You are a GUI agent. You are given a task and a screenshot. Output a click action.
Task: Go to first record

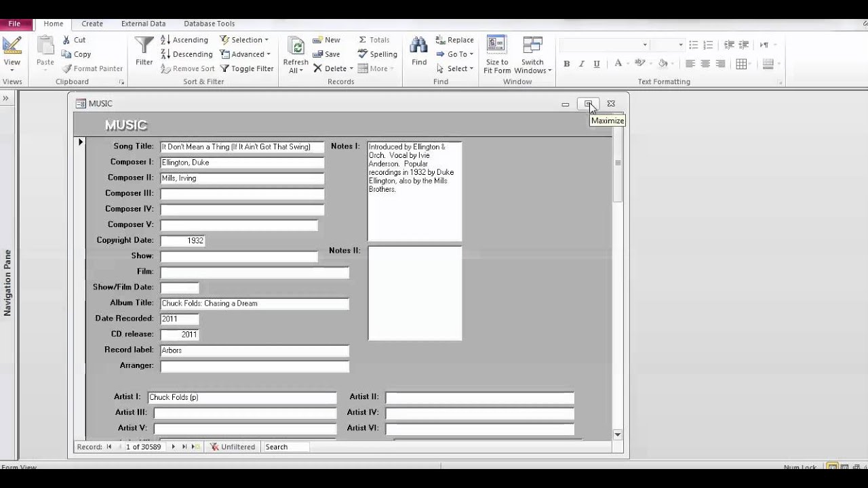(108, 447)
